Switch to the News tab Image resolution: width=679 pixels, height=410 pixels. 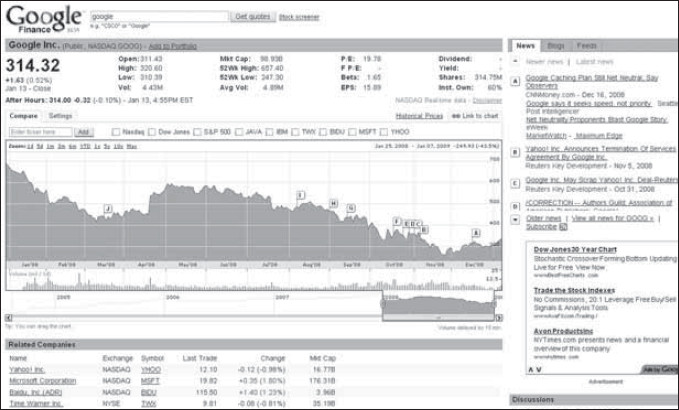(525, 45)
